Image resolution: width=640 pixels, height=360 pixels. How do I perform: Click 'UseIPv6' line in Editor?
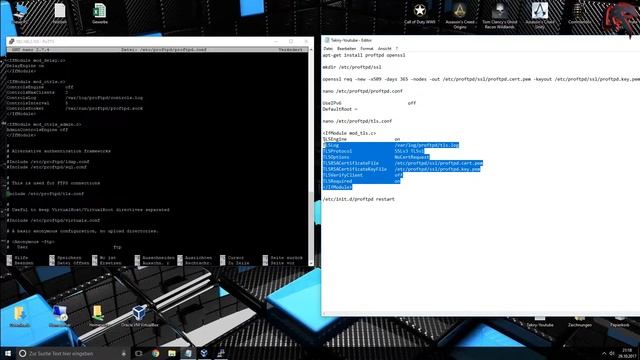click(369, 103)
